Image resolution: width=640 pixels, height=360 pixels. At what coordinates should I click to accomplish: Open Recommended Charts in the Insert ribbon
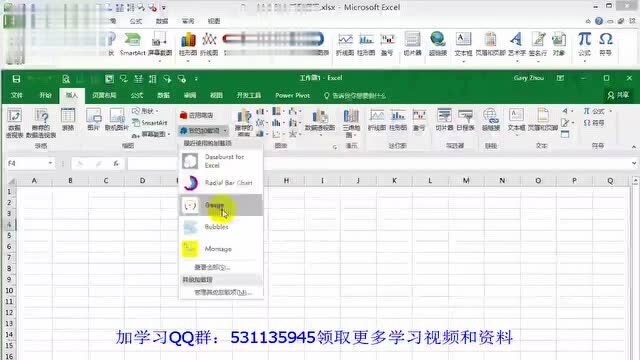point(244,122)
